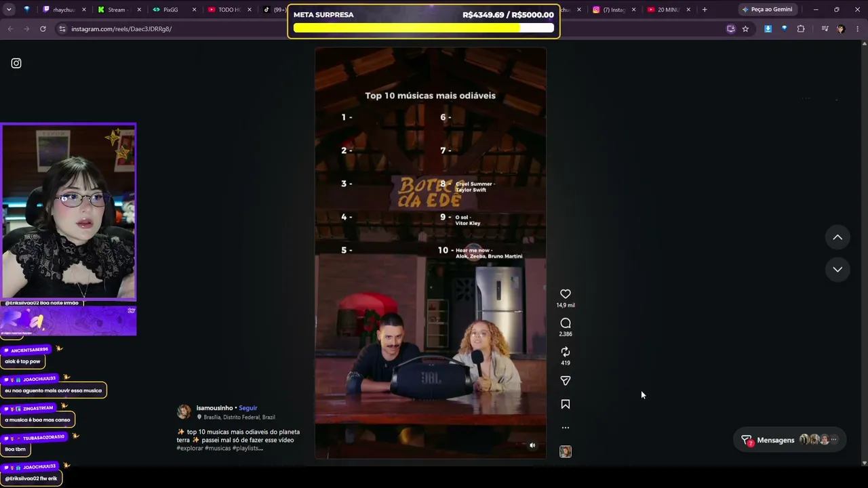Open the tab search dropdown arrow

(9, 9)
